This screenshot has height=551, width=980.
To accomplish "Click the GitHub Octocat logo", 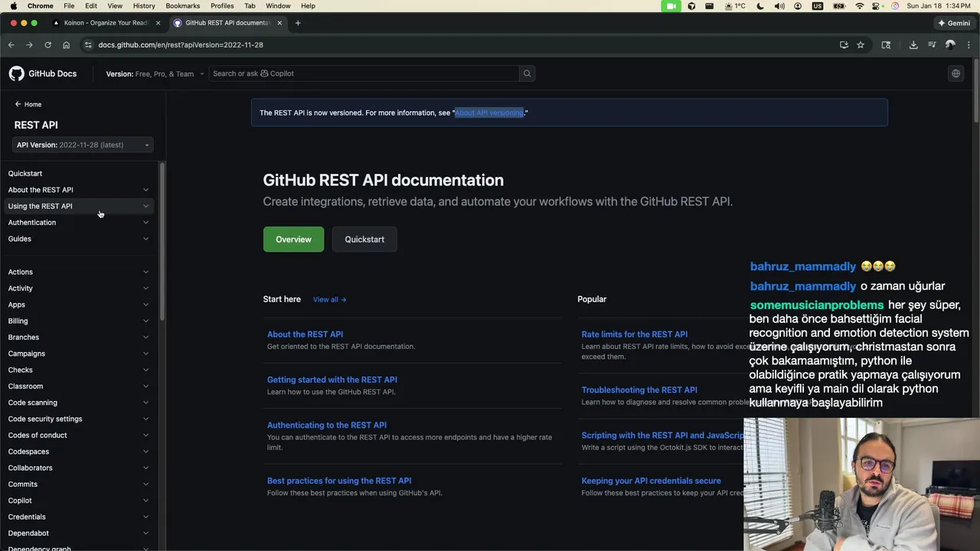I will (16, 73).
